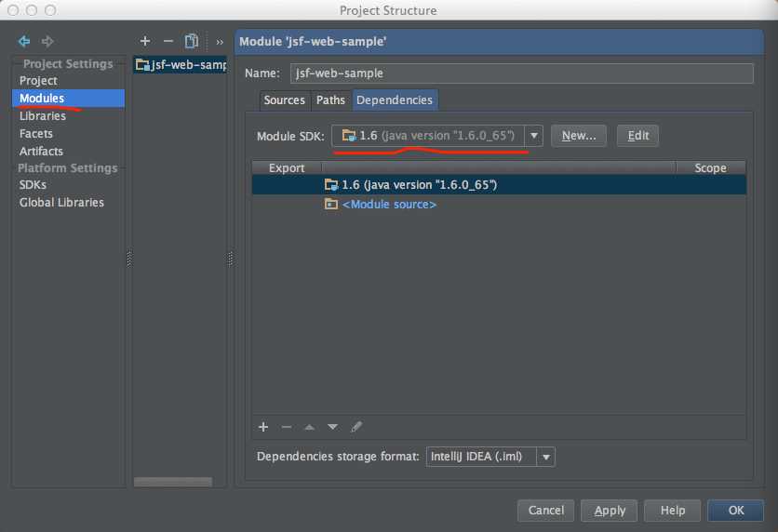778x532 pixels.
Task: Select the <Module source> row
Action: pyautogui.click(x=499, y=205)
